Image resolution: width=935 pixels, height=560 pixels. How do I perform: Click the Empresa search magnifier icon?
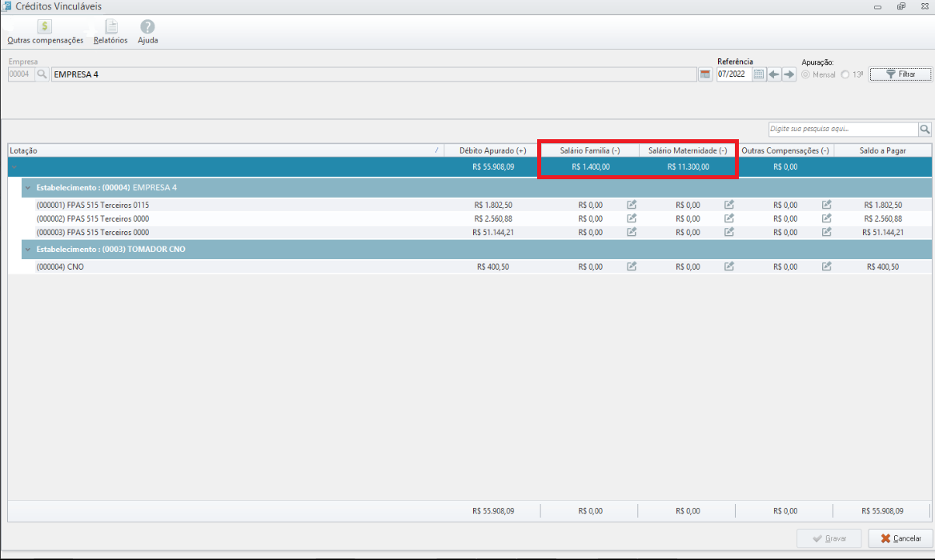pyautogui.click(x=42, y=74)
